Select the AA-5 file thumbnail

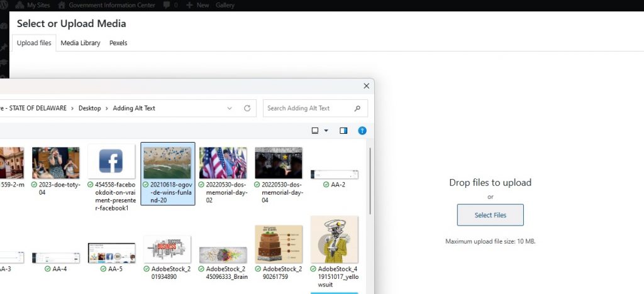click(x=112, y=253)
